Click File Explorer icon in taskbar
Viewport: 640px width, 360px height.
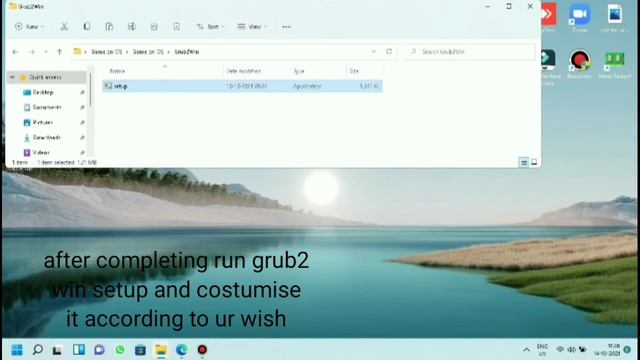click(x=161, y=350)
